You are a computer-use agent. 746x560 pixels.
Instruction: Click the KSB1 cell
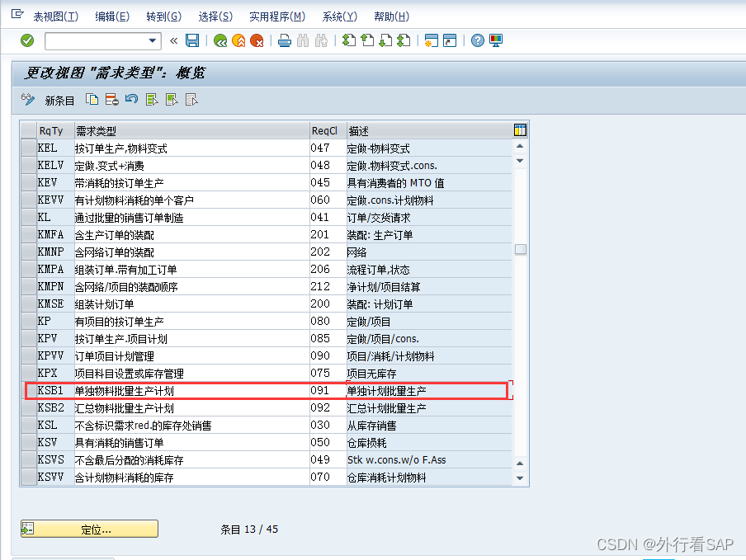tap(55, 390)
